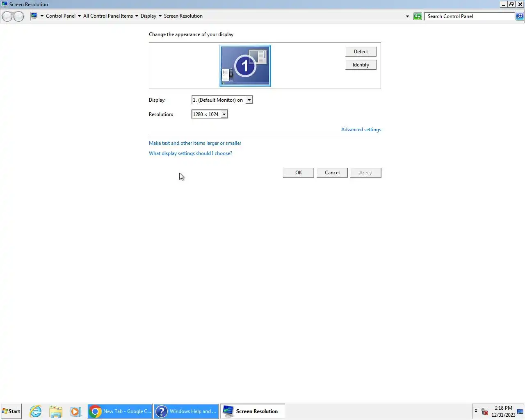525x420 pixels.
Task: Open address bar history dropdown
Action: (407, 16)
